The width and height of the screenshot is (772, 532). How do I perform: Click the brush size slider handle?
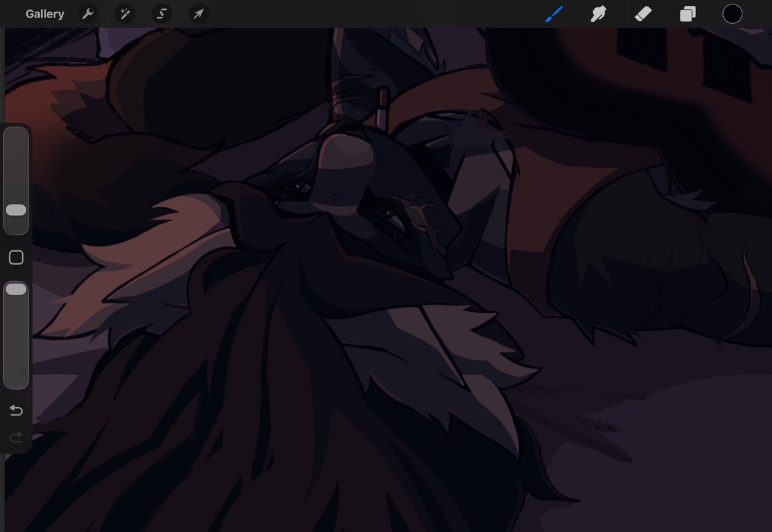click(x=16, y=210)
